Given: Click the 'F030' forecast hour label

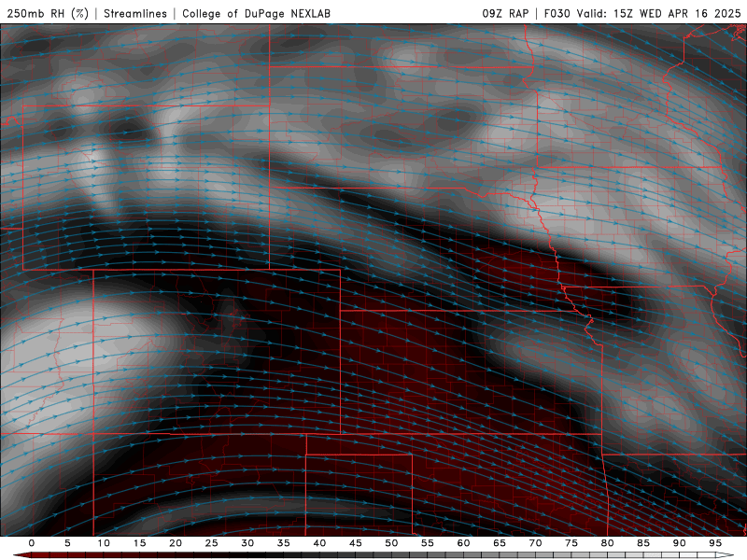Looking at the screenshot, I should point(557,13).
